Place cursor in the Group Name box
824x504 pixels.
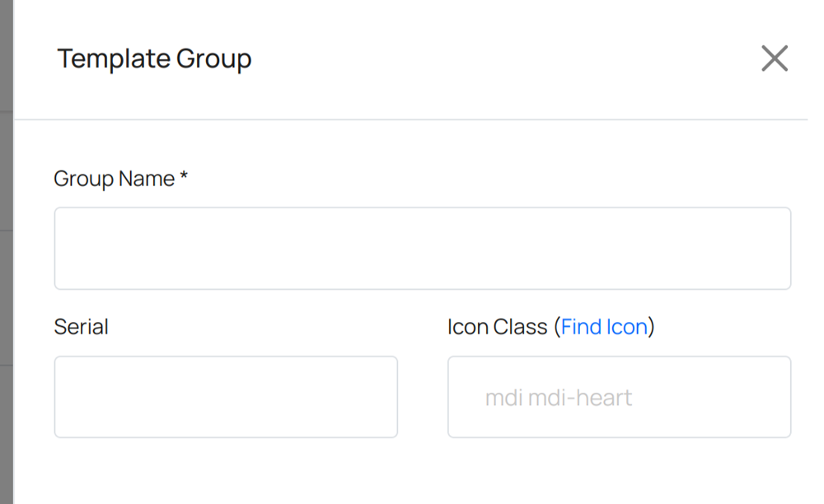pos(422,248)
